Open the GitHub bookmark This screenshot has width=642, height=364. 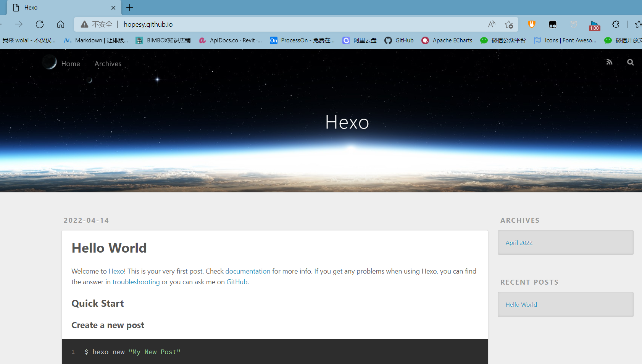point(399,40)
